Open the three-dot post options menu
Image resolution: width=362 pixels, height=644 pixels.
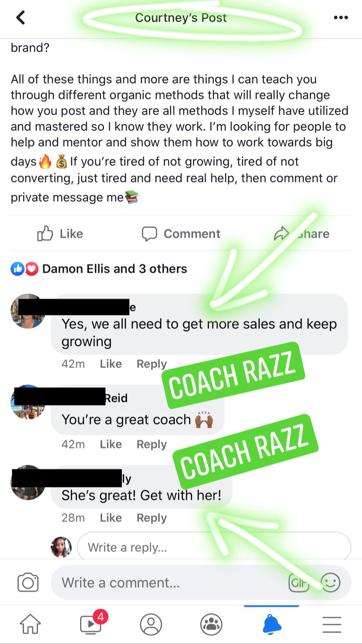pyautogui.click(x=341, y=17)
